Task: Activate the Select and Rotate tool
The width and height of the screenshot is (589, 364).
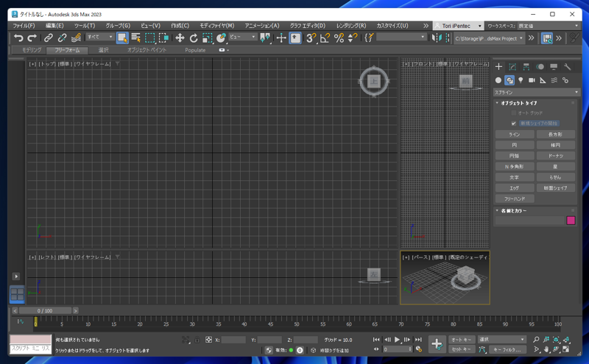Action: click(x=194, y=38)
